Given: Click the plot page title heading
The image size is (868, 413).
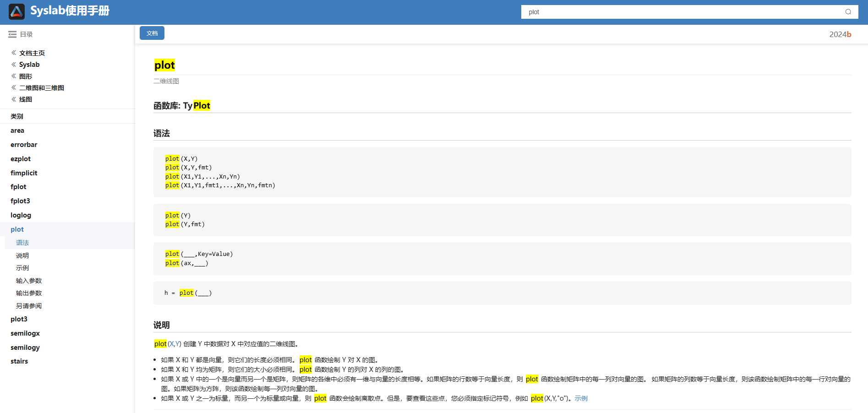Looking at the screenshot, I should click(x=164, y=65).
